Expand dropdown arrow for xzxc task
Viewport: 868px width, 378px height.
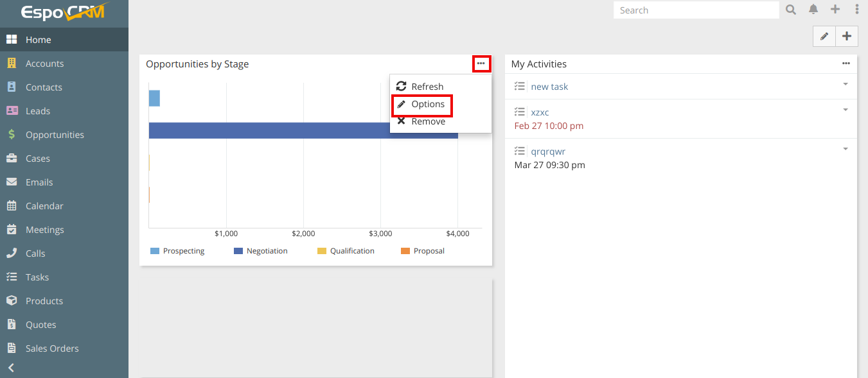tap(846, 110)
